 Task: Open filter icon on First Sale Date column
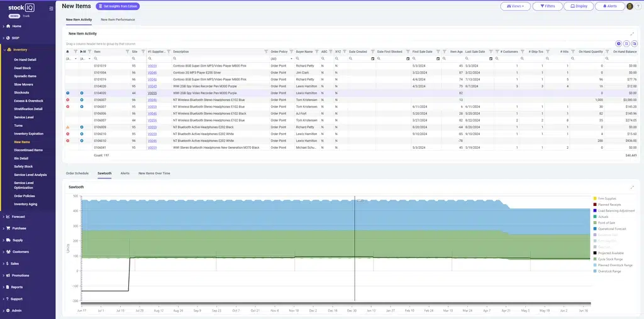(x=438, y=51)
